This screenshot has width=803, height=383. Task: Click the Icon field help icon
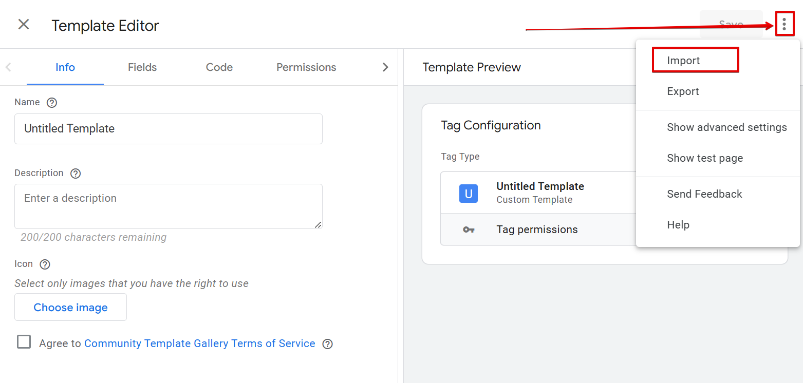(45, 264)
